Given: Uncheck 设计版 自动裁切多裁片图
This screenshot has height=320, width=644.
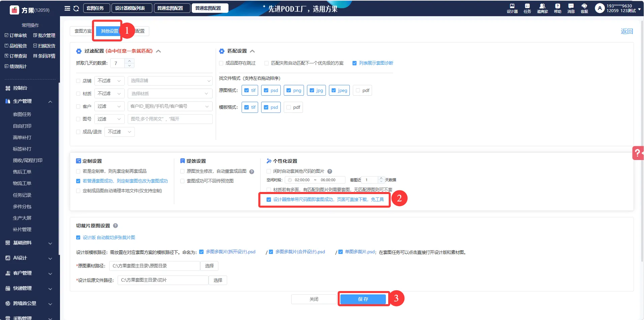Looking at the screenshot, I should click(x=78, y=237).
